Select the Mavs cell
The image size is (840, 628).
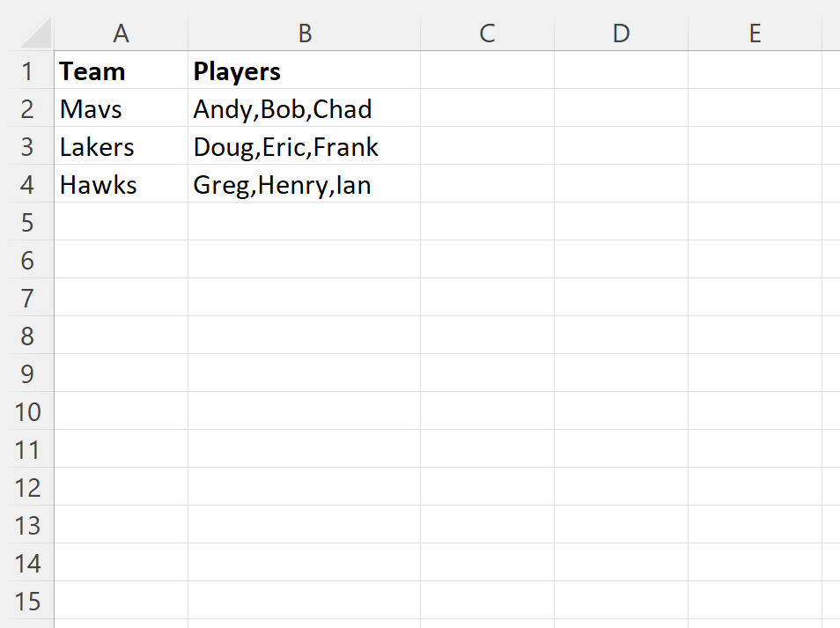pyautogui.click(x=122, y=108)
